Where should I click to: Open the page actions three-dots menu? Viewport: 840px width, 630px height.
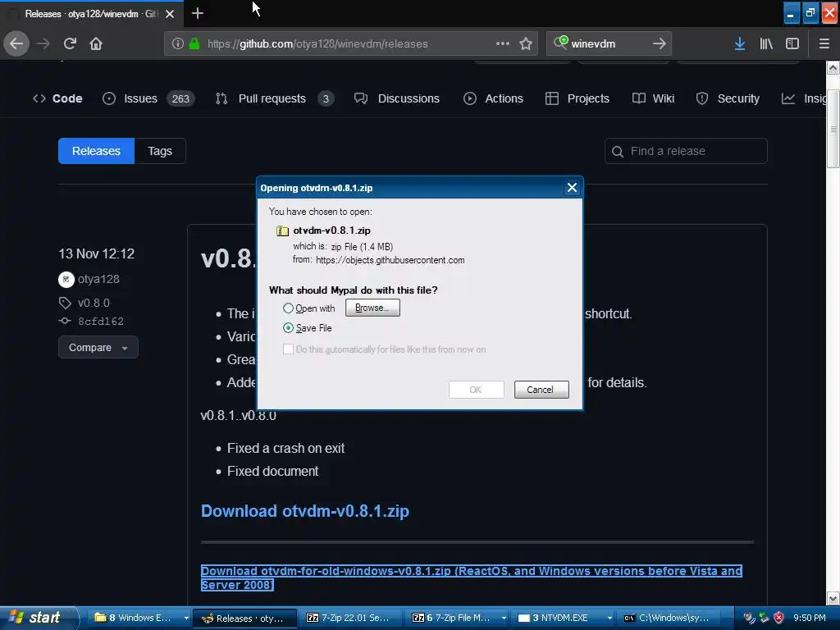[503, 43]
